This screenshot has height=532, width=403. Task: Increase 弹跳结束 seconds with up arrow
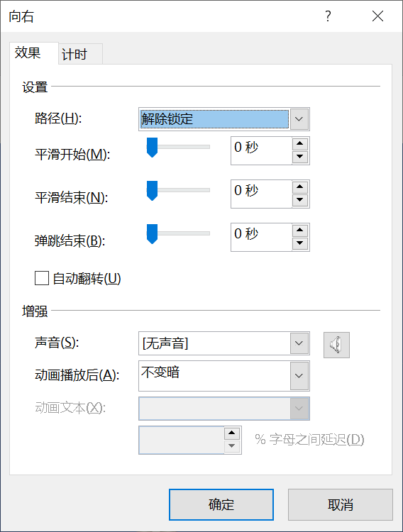(x=300, y=231)
